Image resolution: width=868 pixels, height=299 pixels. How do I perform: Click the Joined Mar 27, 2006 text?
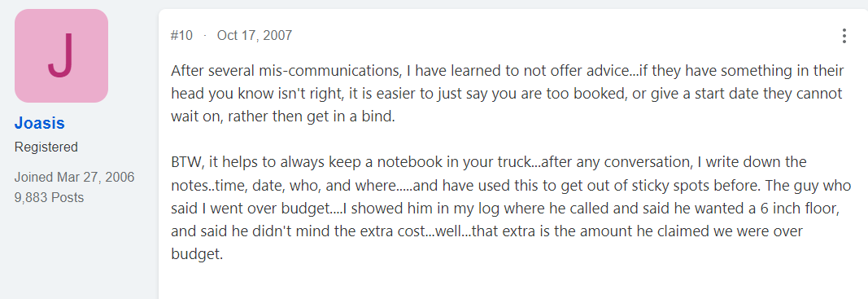tap(74, 178)
